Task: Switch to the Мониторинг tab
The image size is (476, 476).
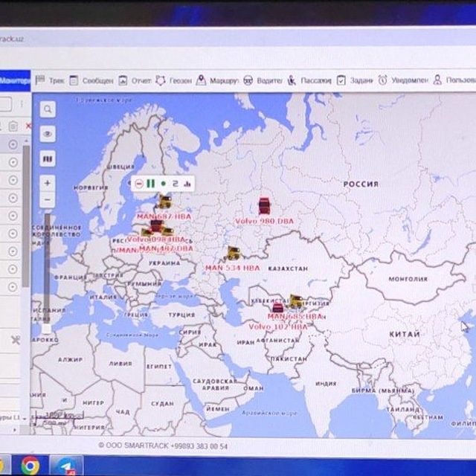Action: pyautogui.click(x=15, y=81)
